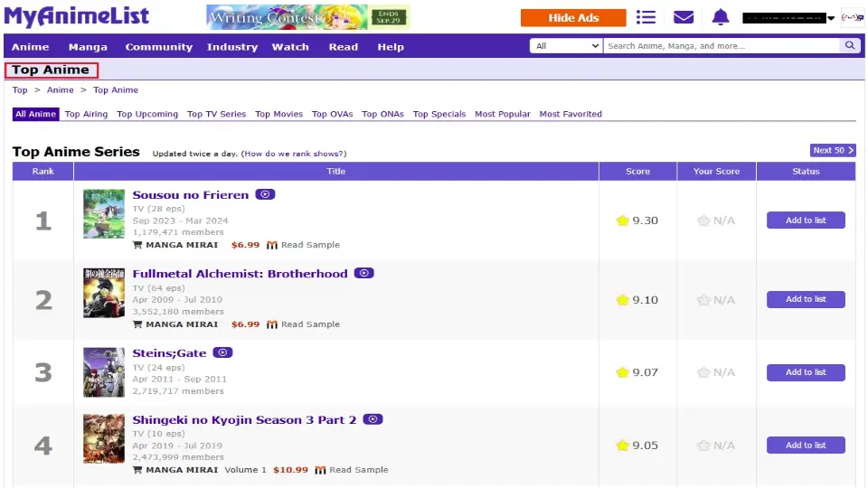The height and width of the screenshot is (488, 868).
Task: Open the Manga menu in navigation bar
Action: pyautogui.click(x=88, y=47)
